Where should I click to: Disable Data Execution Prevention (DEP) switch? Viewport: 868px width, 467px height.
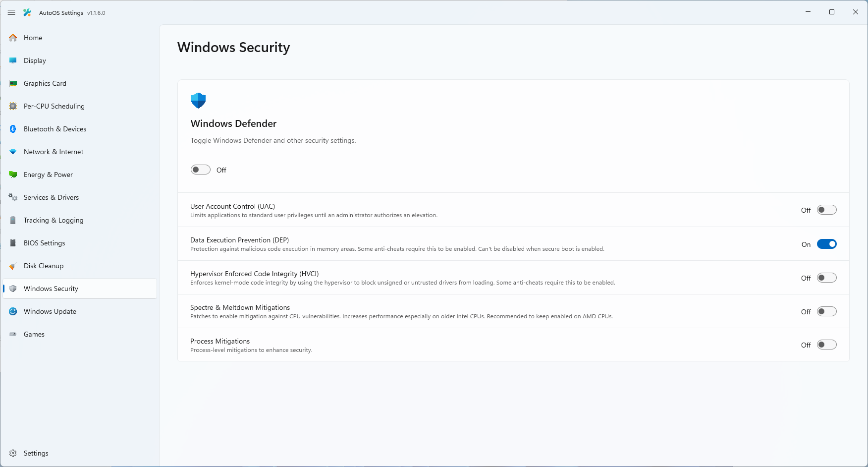(827, 244)
